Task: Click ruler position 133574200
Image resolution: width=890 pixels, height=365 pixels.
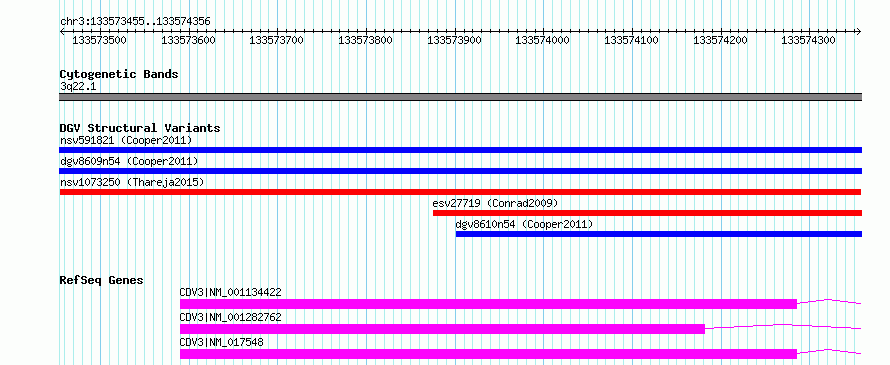Action: click(720, 40)
